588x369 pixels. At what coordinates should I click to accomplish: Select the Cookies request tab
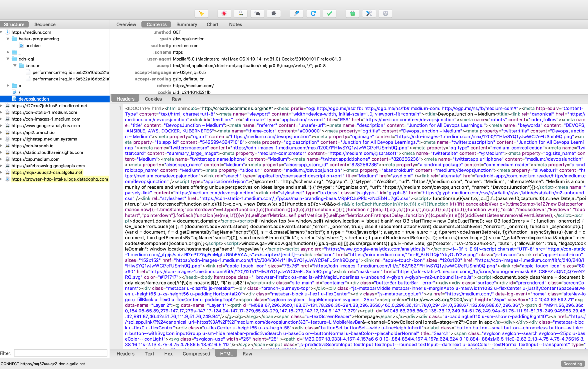153,99
